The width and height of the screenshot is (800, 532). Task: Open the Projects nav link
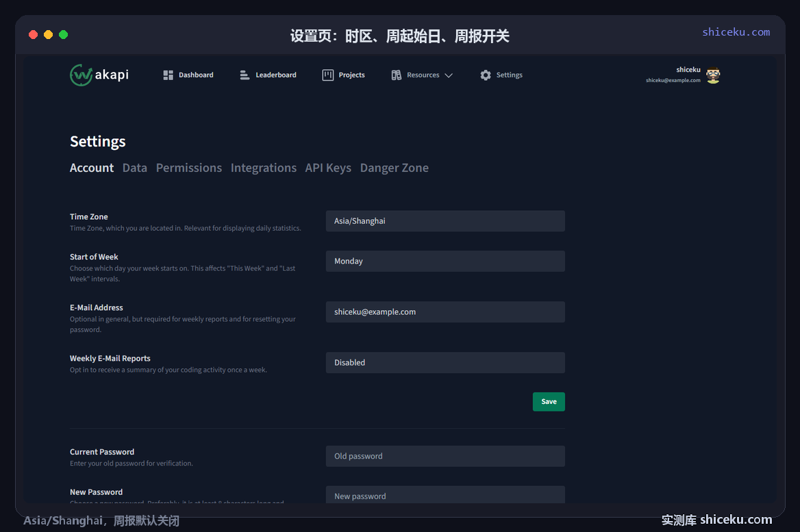click(x=351, y=75)
